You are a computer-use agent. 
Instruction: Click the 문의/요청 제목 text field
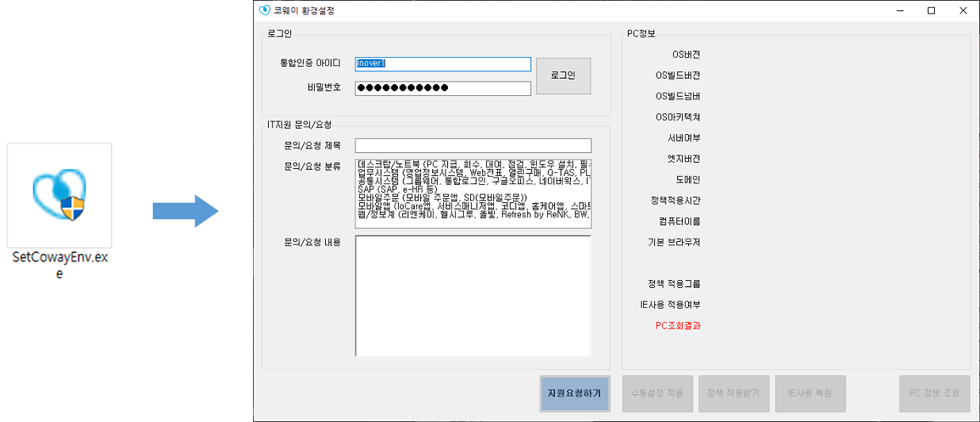473,146
